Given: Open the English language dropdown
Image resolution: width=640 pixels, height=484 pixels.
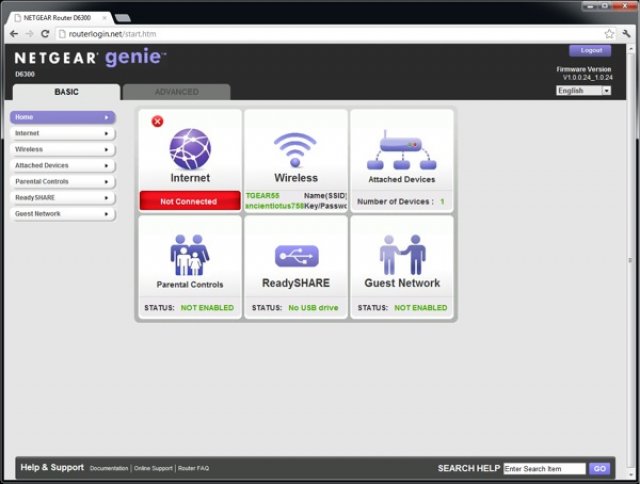Looking at the screenshot, I should 583,91.
